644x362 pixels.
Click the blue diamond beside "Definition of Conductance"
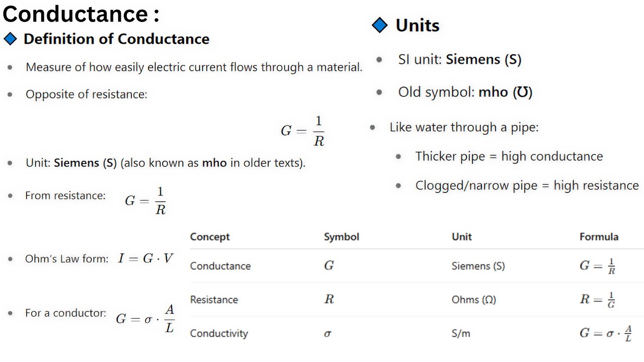pos(10,39)
